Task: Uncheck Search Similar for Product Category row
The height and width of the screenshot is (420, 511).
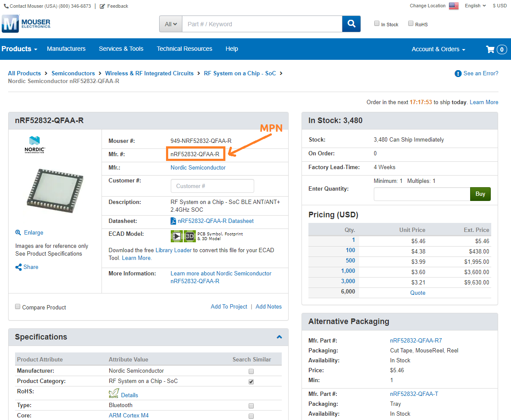Action: click(251, 382)
